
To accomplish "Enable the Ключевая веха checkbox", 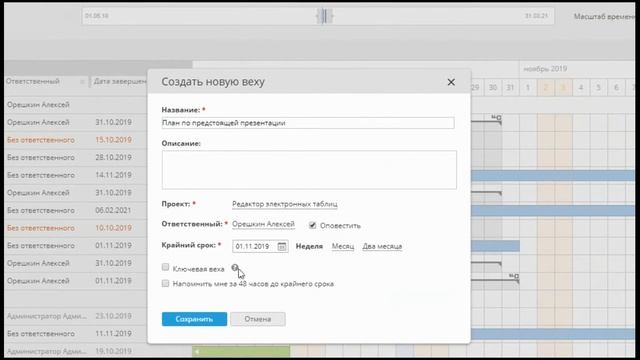I will 165,267.
